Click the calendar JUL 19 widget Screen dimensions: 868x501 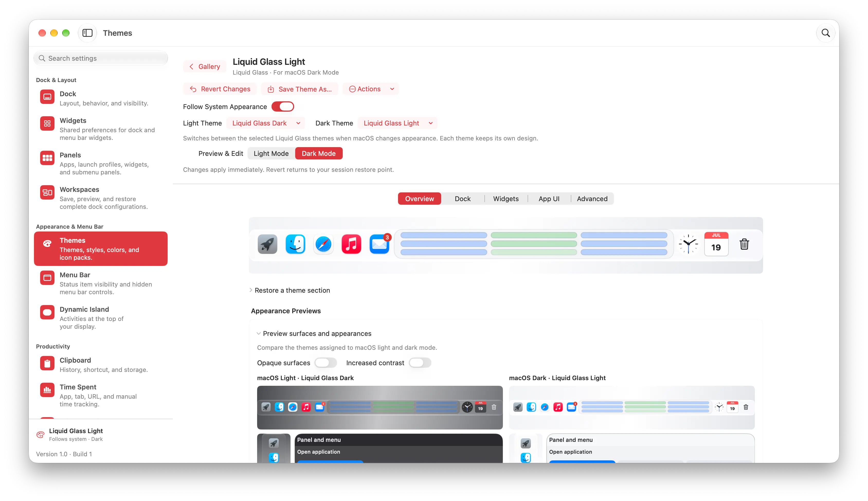[x=716, y=244]
